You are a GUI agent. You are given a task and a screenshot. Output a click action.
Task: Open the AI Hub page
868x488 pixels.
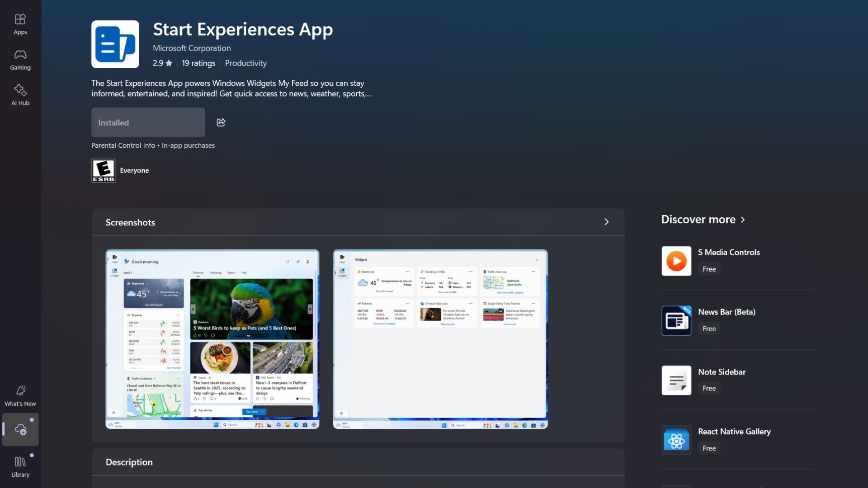pyautogui.click(x=20, y=95)
